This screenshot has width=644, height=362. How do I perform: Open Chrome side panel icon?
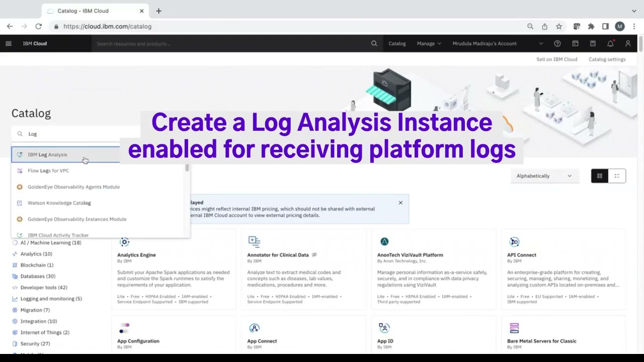(605, 26)
